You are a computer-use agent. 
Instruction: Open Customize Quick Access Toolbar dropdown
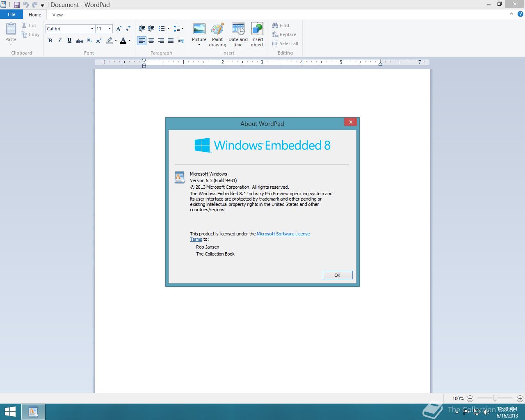[x=42, y=5]
